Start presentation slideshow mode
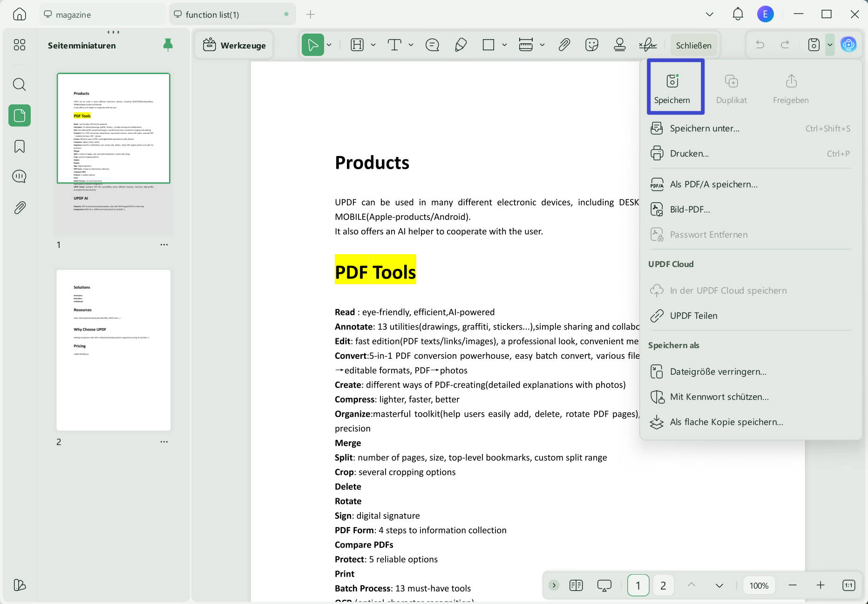The image size is (868, 604). click(x=604, y=585)
